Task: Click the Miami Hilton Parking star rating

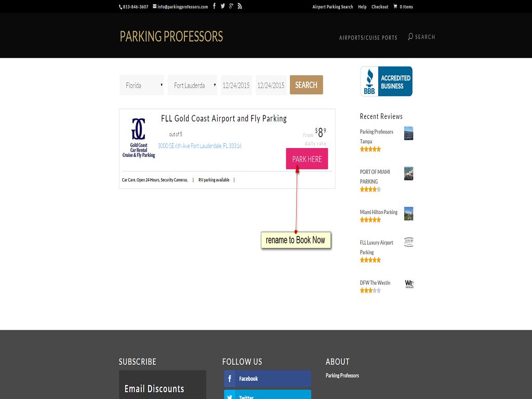Action: [x=370, y=220]
